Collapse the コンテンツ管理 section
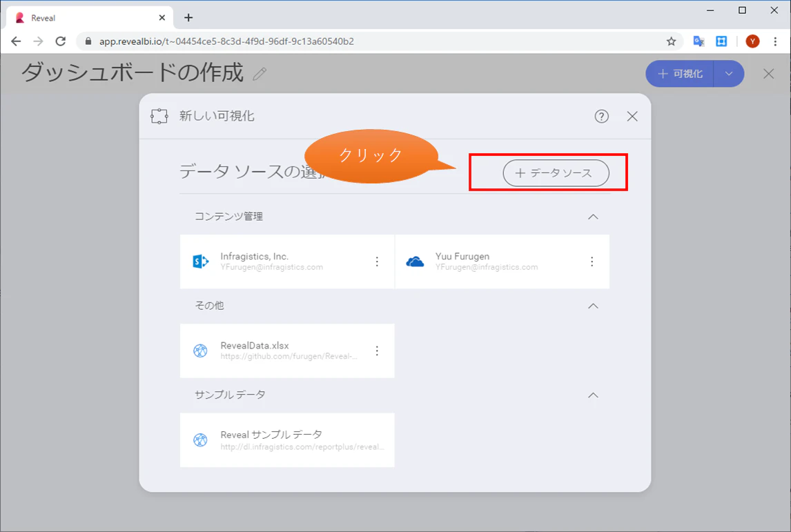 594,217
